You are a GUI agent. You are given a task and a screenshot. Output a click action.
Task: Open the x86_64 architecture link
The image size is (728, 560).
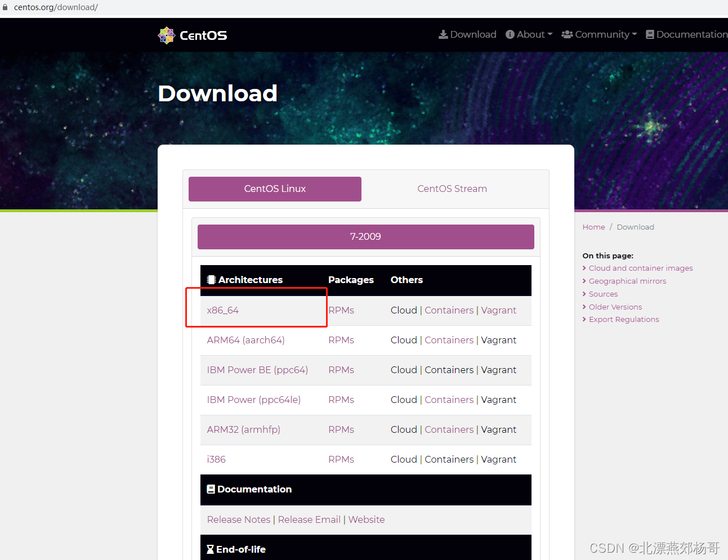click(223, 310)
